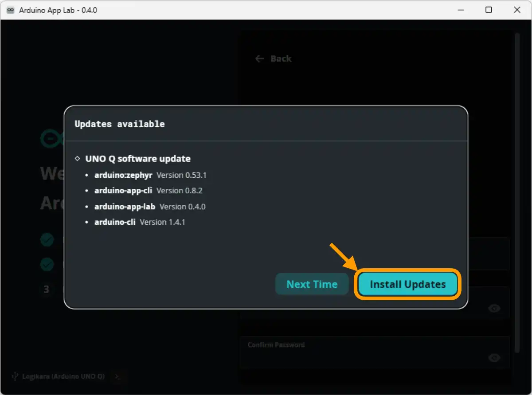
Task: Click the second completed-step checkmark
Action: [47, 264]
